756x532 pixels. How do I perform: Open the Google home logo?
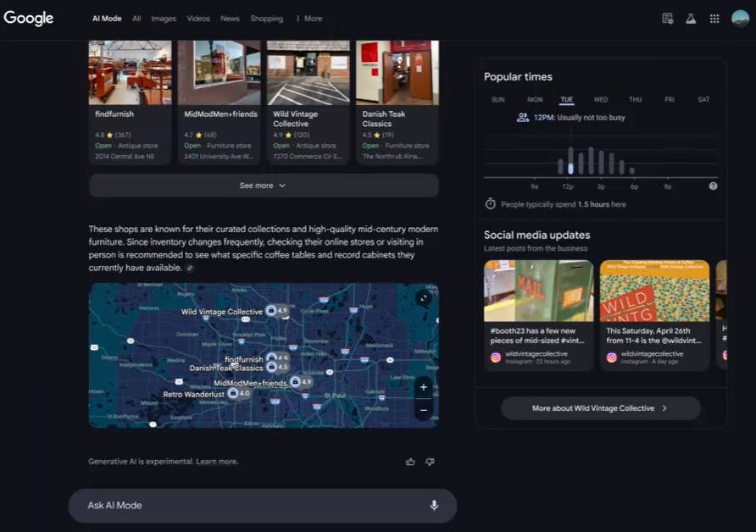point(29,19)
